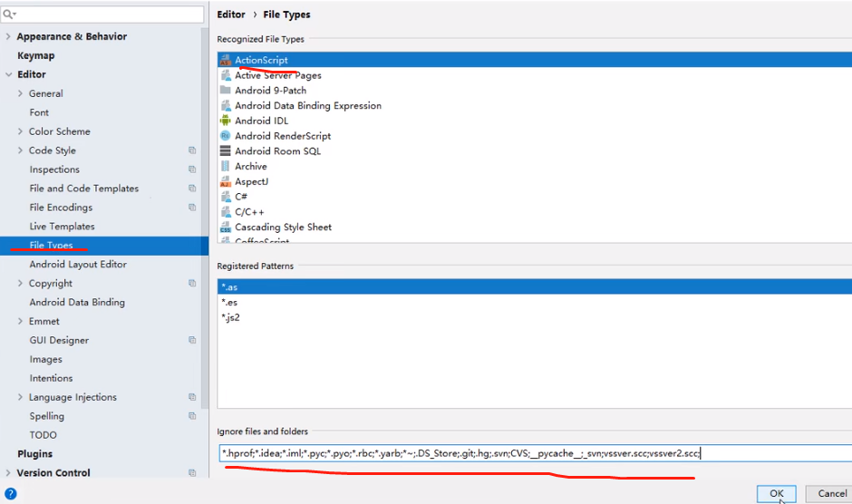This screenshot has width=852, height=504.
Task: Click the C# file type icon
Action: coord(226,197)
